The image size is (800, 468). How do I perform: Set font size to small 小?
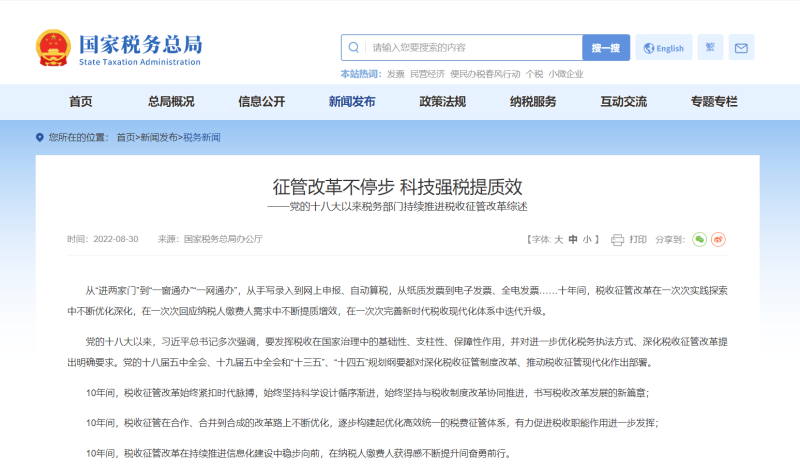point(587,239)
